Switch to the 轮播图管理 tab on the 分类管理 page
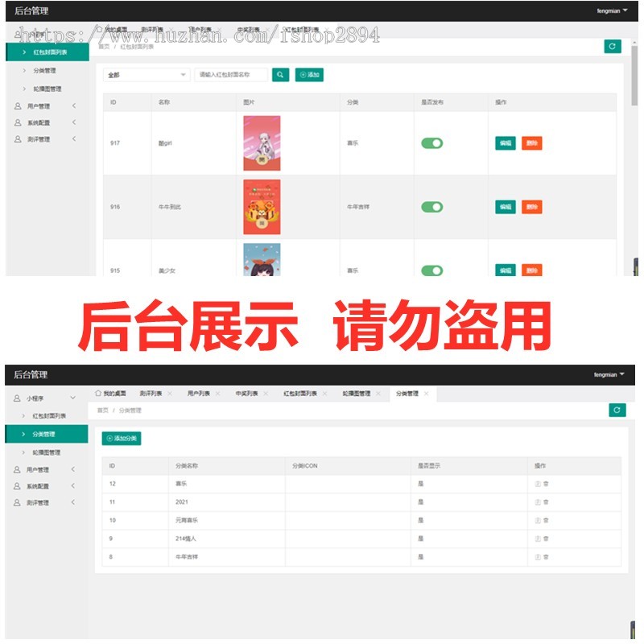This screenshot has width=644, height=644. [357, 394]
